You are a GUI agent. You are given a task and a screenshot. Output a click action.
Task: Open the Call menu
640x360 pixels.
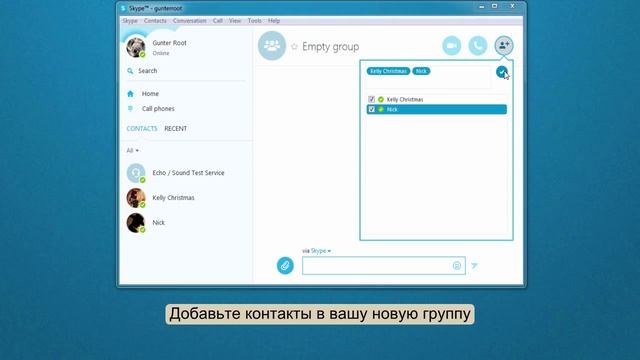tap(218, 21)
